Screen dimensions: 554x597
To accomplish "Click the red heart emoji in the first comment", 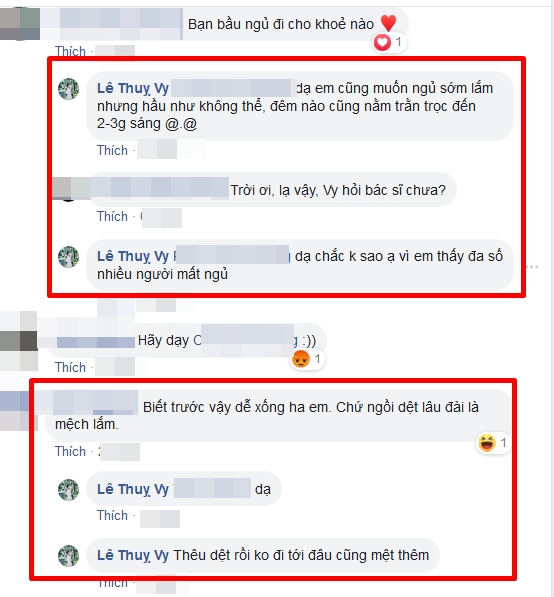I will click(388, 23).
